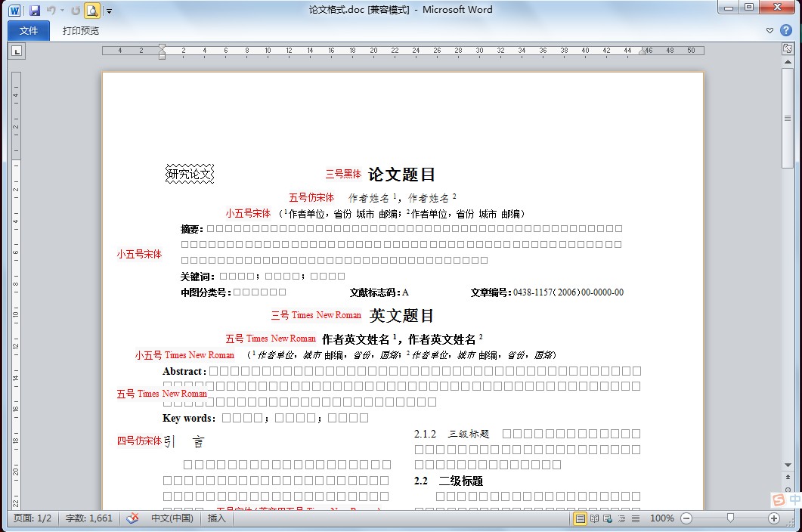Go to previous page with double-up arrow

coord(788,477)
